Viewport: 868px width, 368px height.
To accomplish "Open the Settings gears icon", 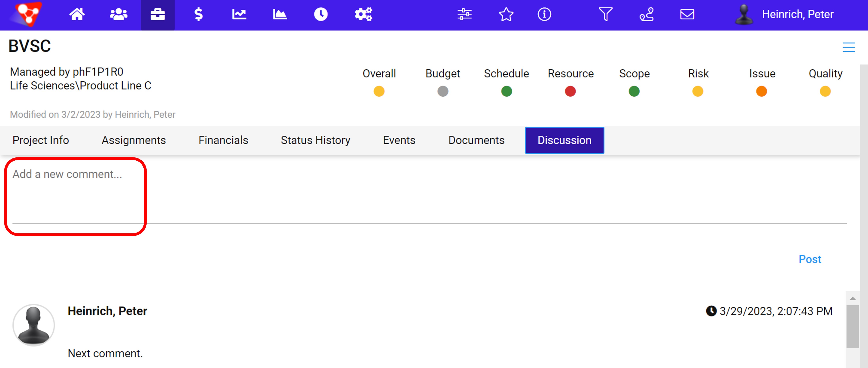I will (363, 14).
